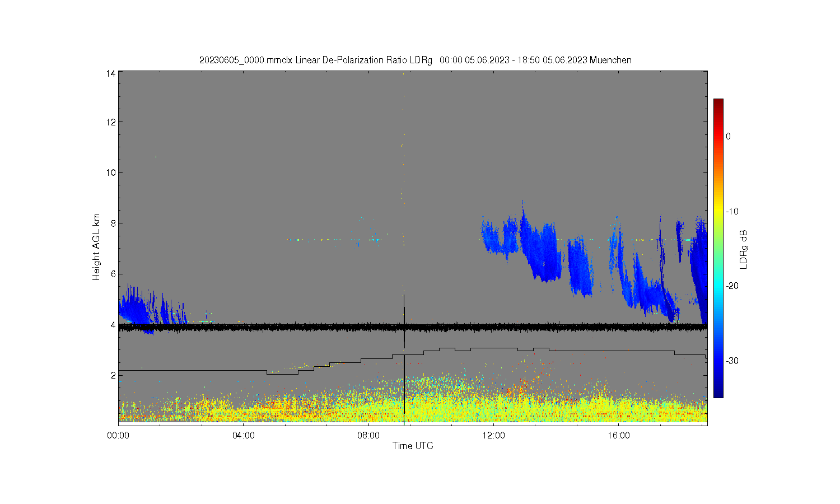Click the 12:00 time tick label

point(493,435)
